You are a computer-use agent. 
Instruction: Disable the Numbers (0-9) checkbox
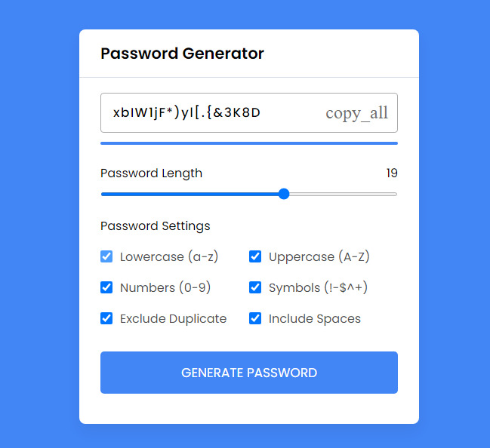[106, 287]
